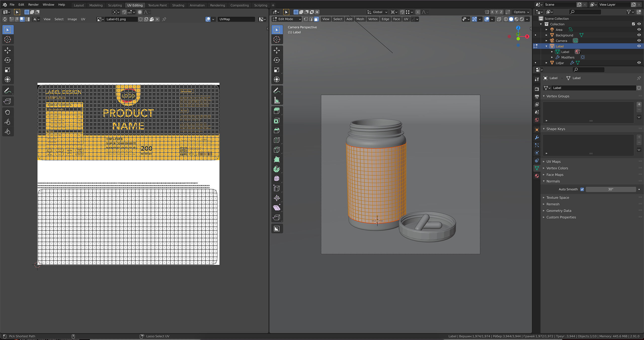Screen dimensions: 644x340
Task: Open the Edit Mode dropdown
Action: (286, 19)
